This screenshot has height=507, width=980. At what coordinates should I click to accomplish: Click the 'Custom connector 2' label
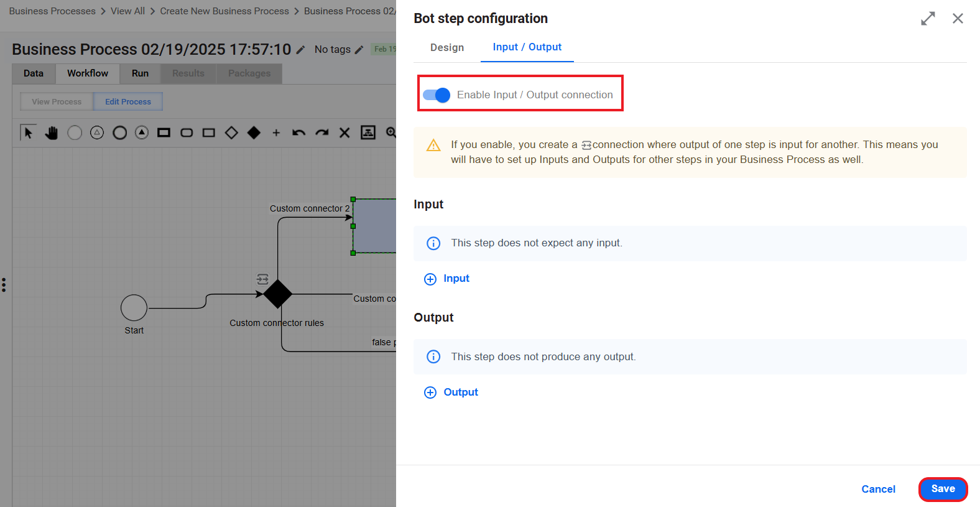pos(310,208)
